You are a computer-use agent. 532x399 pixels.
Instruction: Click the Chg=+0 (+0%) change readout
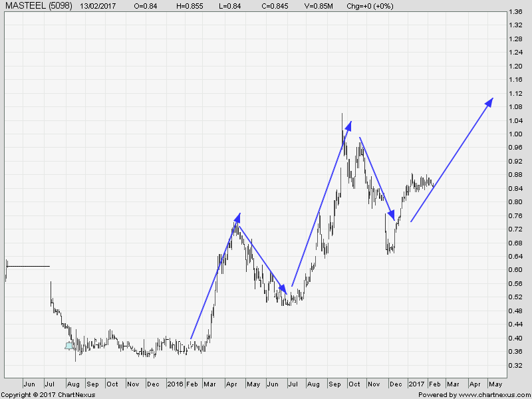[370, 6]
